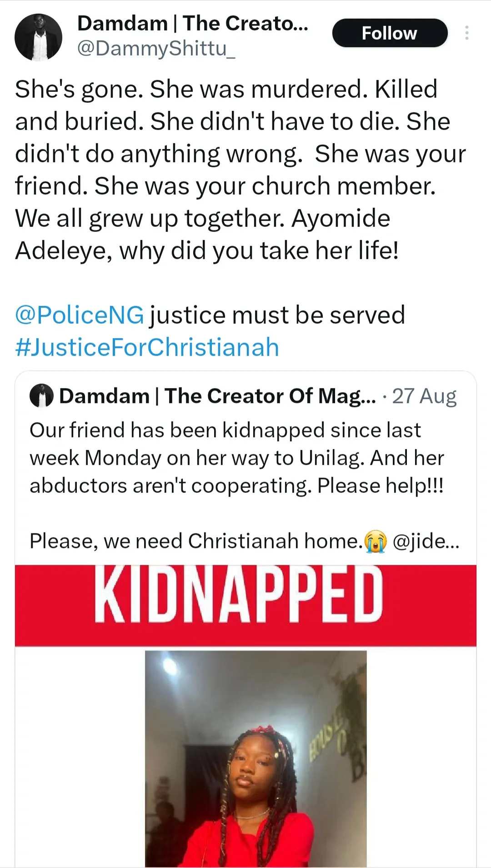Tap the crying face emoji

pyautogui.click(x=376, y=541)
